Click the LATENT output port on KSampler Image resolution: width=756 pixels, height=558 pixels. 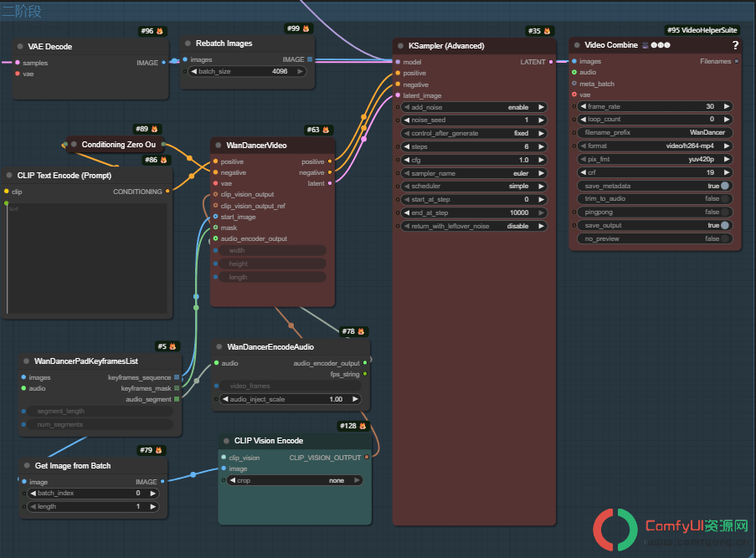(x=551, y=62)
